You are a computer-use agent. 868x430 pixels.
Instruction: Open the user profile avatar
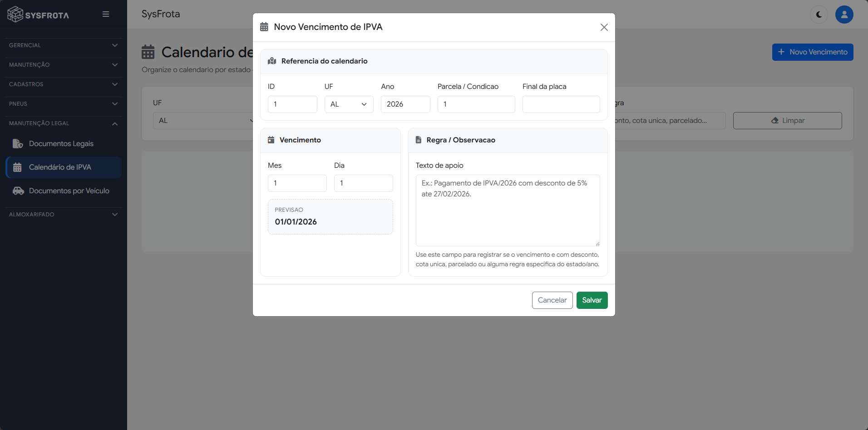tap(844, 15)
